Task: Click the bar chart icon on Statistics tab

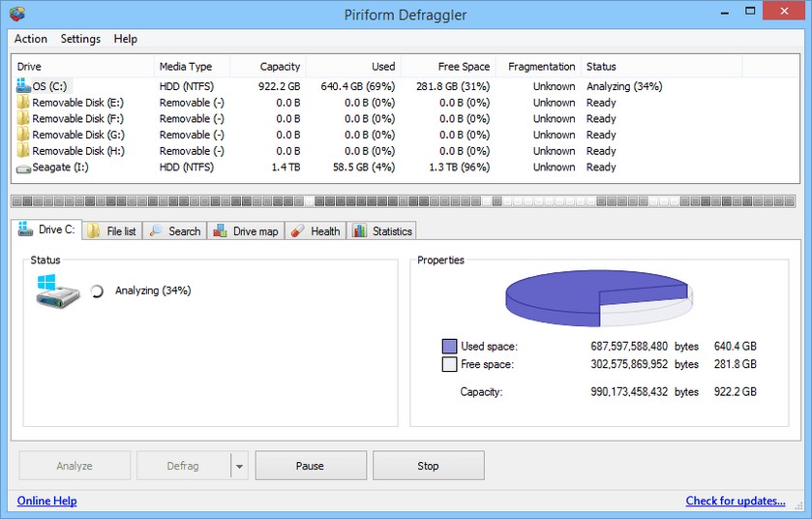Action: pyautogui.click(x=359, y=231)
